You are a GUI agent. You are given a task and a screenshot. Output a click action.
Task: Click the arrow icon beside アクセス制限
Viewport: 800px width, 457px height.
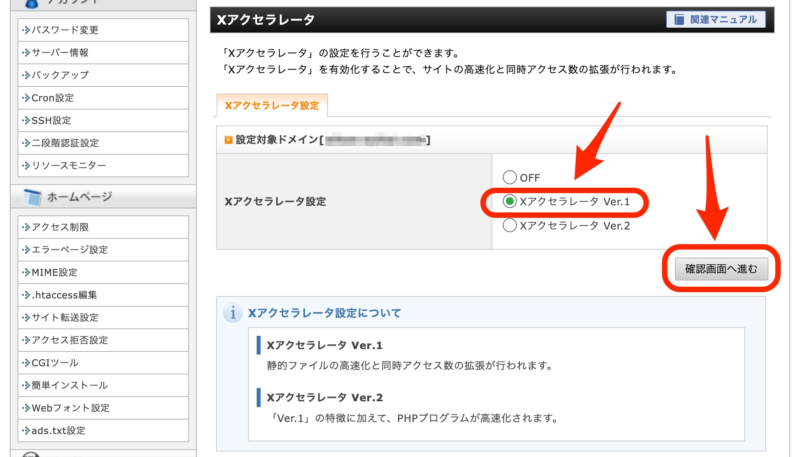(x=26, y=227)
